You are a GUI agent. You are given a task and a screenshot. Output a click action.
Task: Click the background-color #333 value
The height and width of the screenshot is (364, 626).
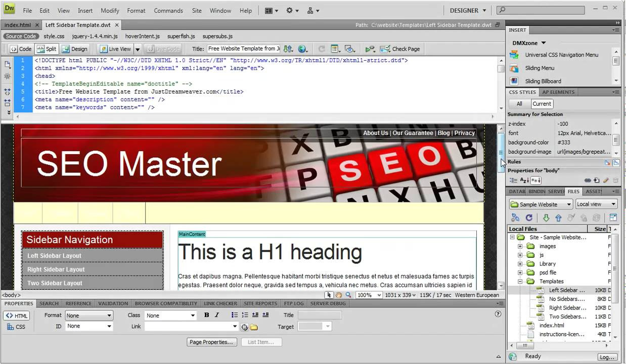(564, 143)
